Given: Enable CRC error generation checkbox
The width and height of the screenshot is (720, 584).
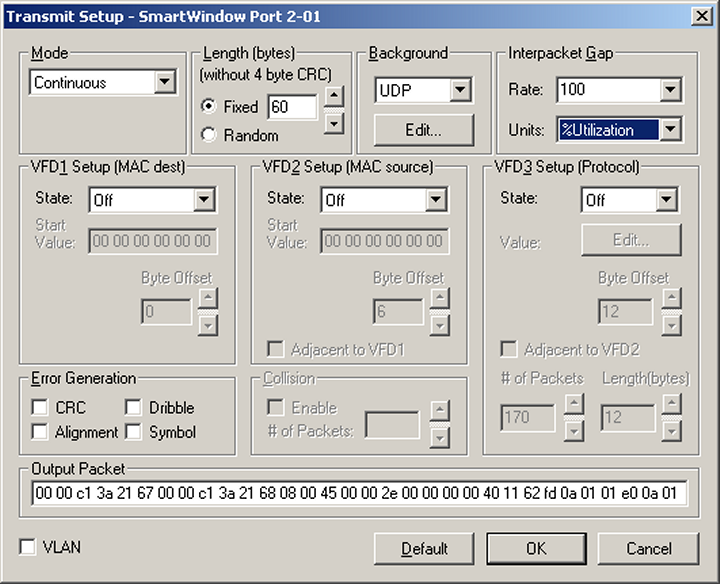Looking at the screenshot, I should pyautogui.click(x=40, y=407).
